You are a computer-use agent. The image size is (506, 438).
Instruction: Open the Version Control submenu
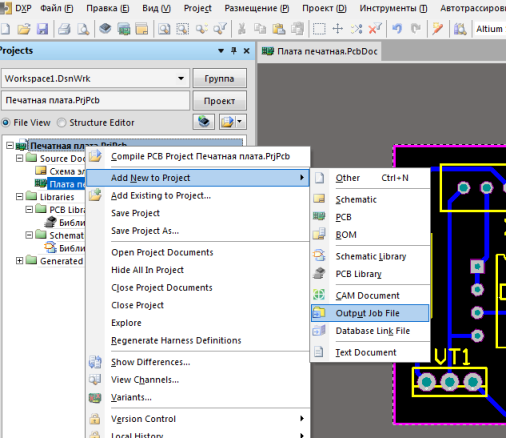[x=198, y=419]
